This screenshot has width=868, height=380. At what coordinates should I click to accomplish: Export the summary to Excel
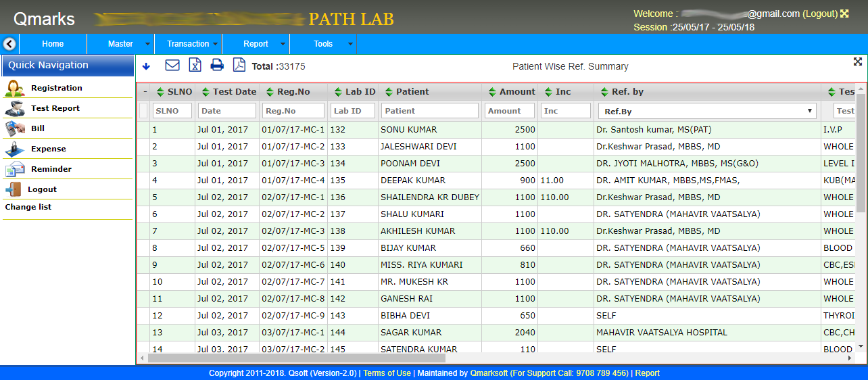point(195,65)
